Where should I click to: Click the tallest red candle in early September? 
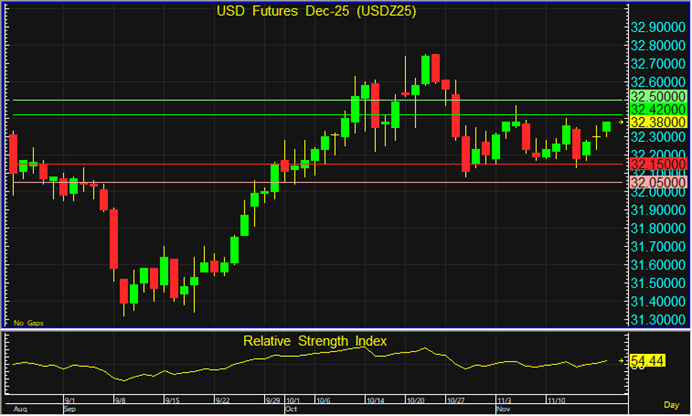click(113, 238)
